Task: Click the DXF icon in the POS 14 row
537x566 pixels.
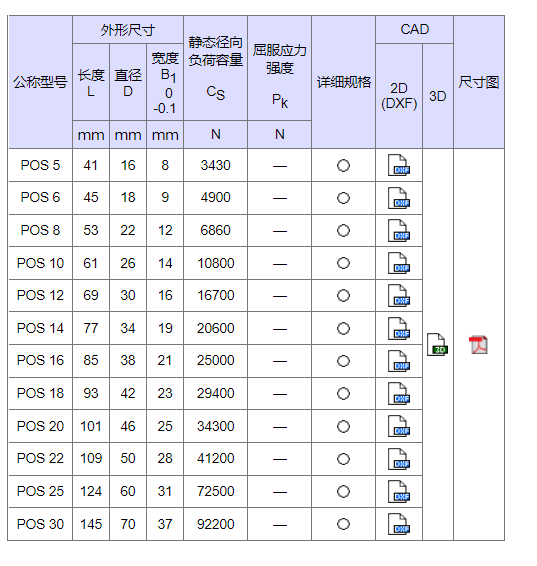Action: (399, 328)
